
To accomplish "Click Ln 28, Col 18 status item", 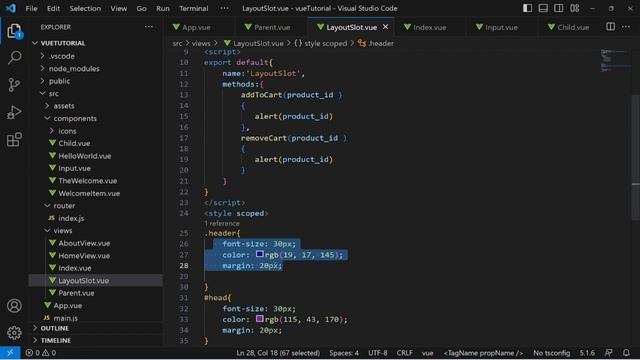I will [x=278, y=353].
